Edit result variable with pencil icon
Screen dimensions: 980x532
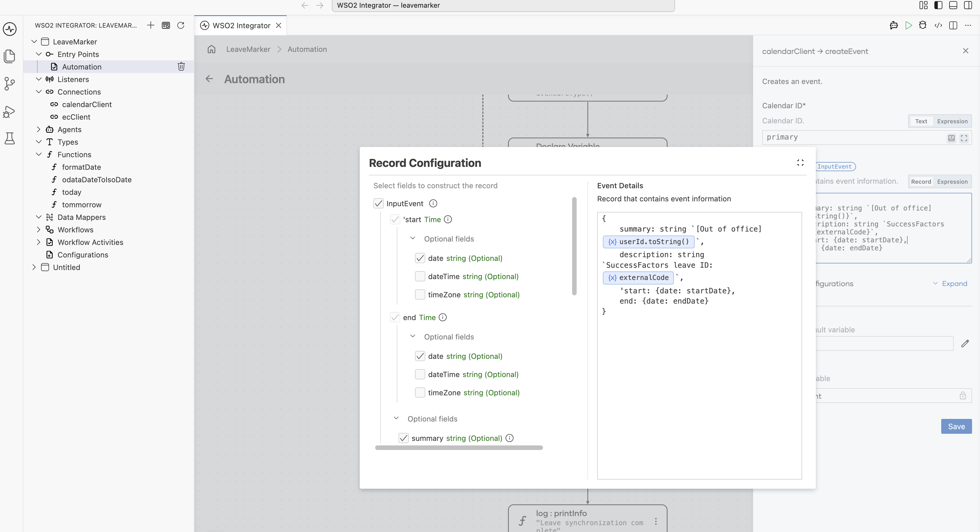click(965, 343)
